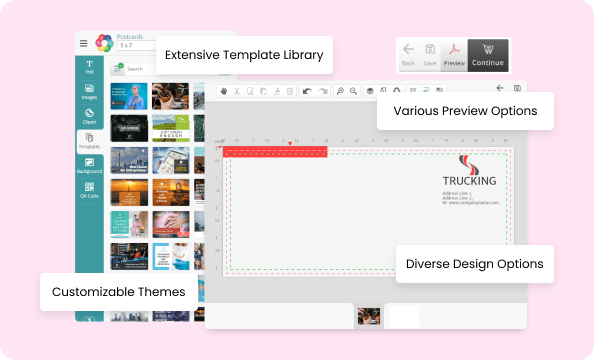Open the Background panel in the sidebar

click(x=89, y=166)
